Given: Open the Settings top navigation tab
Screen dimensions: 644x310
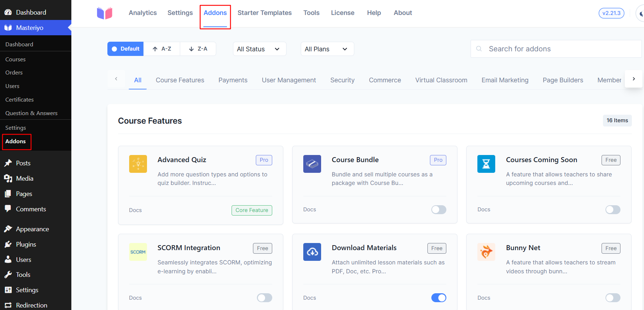Looking at the screenshot, I should [x=180, y=13].
